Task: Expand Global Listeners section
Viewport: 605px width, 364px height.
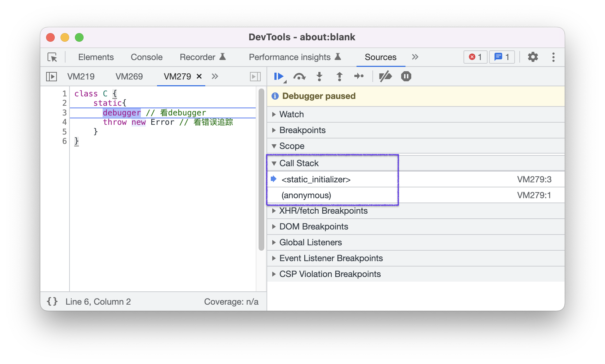Action: coord(416,242)
